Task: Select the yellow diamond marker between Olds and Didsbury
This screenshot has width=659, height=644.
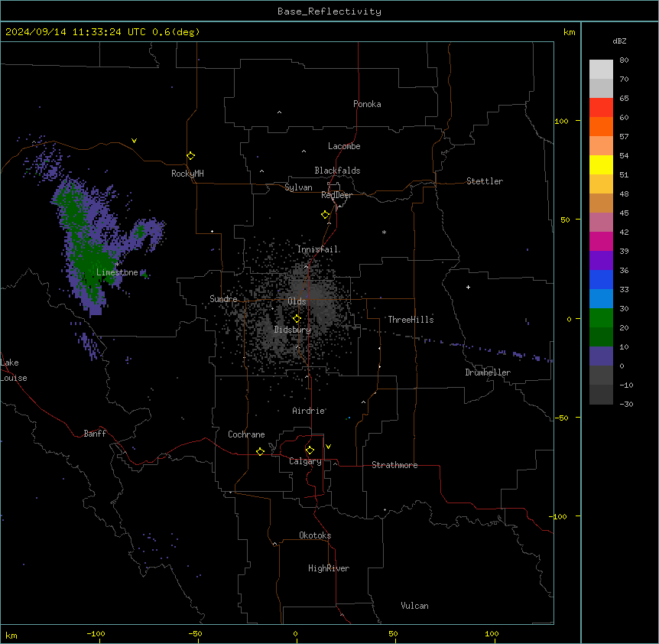Action: pyautogui.click(x=297, y=319)
